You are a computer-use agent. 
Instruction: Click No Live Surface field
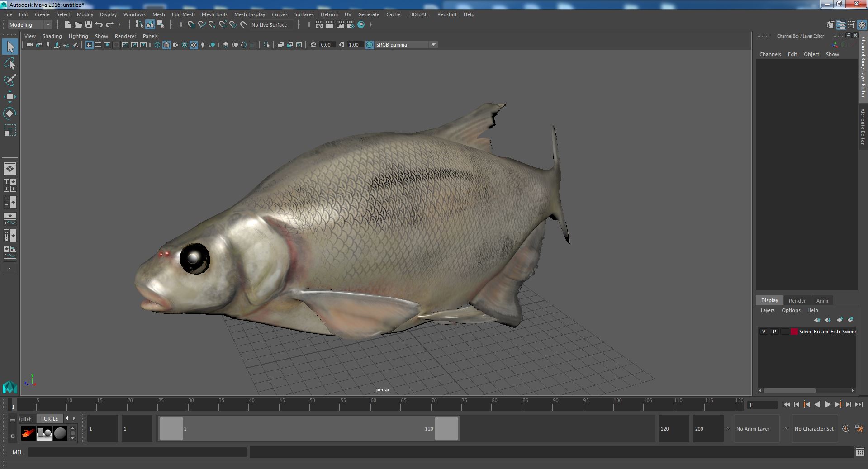click(x=271, y=25)
